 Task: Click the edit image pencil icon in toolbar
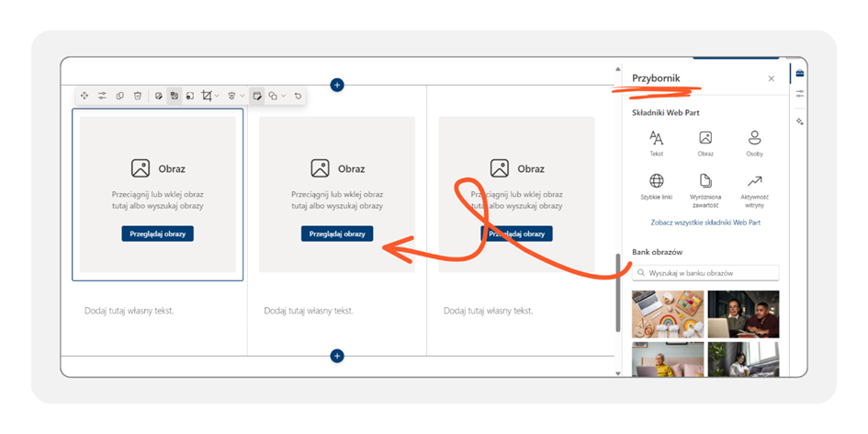158,96
